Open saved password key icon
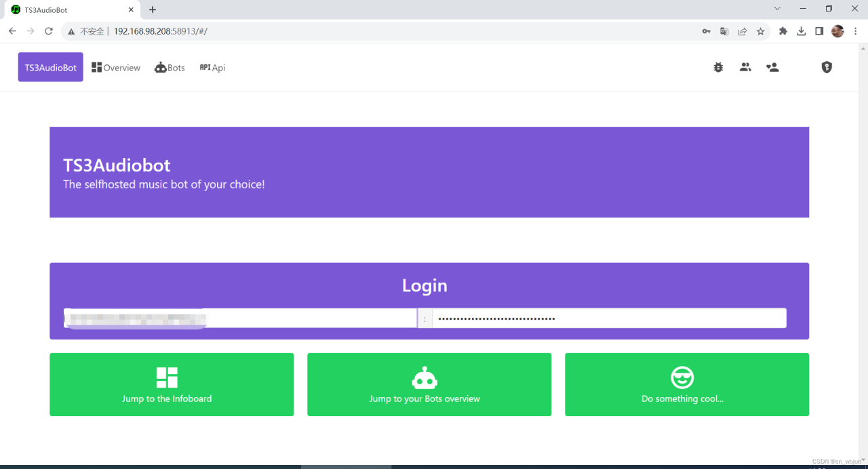This screenshot has height=469, width=868. tap(706, 31)
